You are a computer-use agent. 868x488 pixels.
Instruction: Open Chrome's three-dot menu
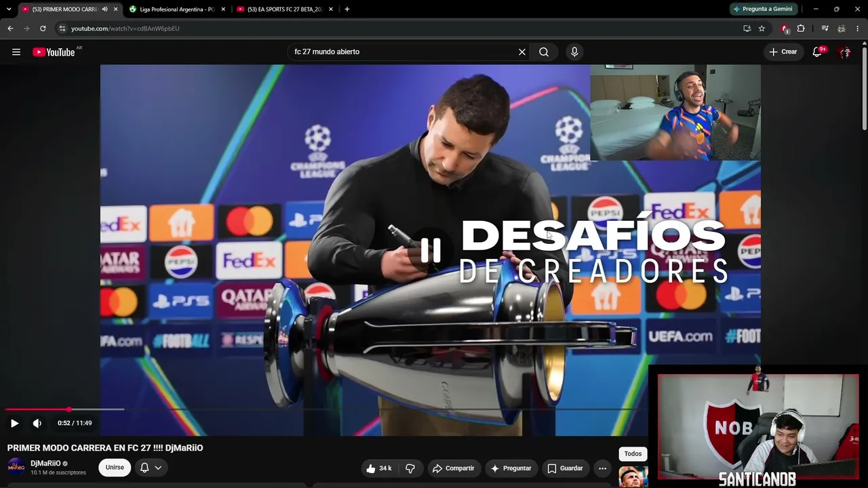pos(857,28)
